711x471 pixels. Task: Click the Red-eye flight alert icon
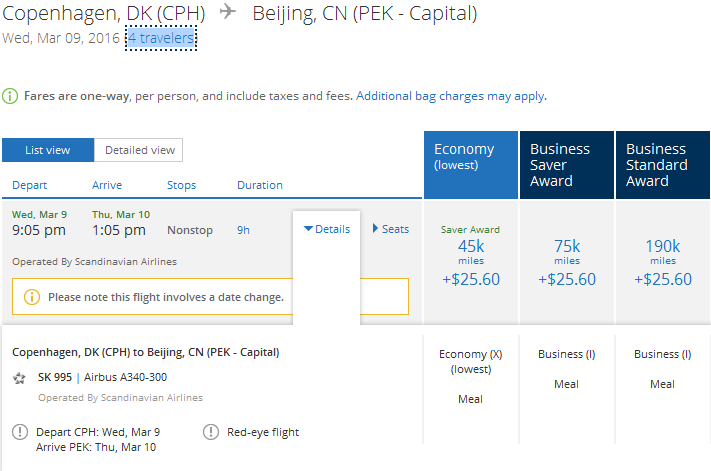211,432
